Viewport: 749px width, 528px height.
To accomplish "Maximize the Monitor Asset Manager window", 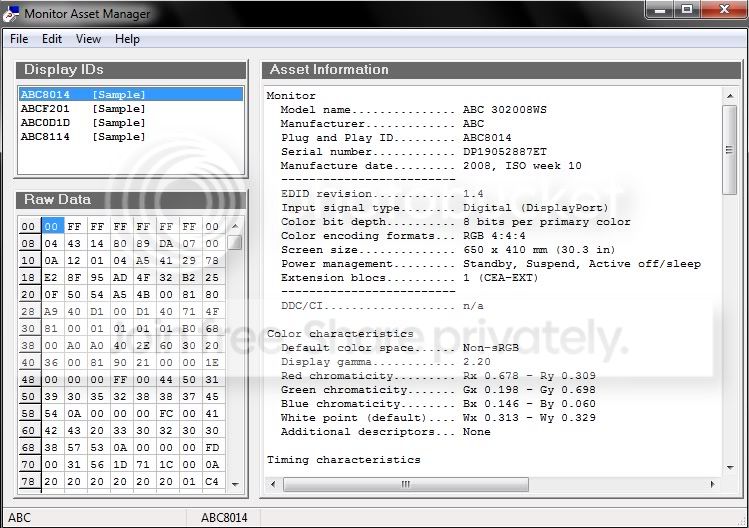I will click(x=686, y=9).
